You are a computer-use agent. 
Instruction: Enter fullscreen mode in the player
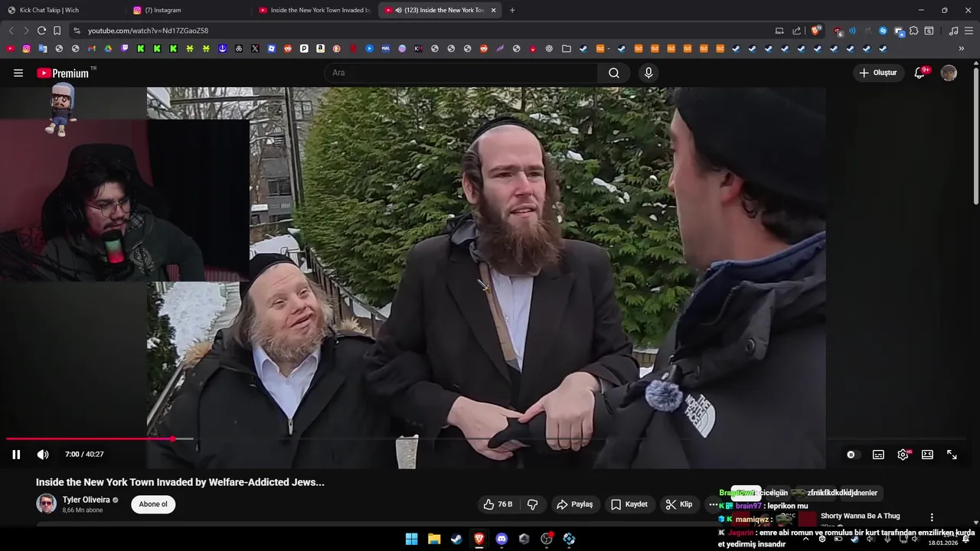[952, 455]
